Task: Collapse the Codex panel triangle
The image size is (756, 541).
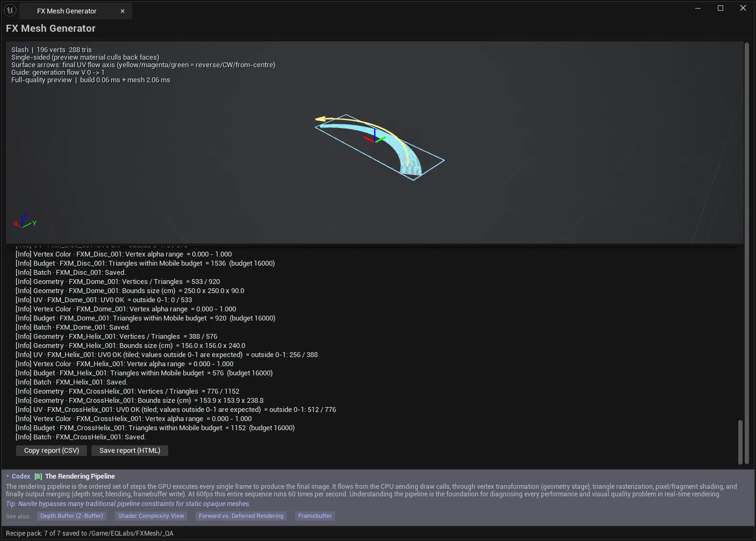Action: [x=8, y=476]
